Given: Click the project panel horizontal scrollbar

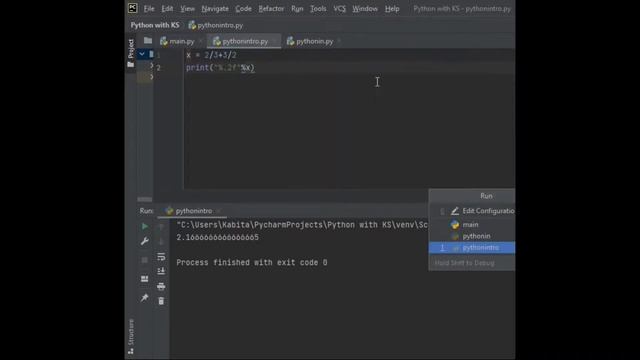Looking at the screenshot, I should point(144,200).
